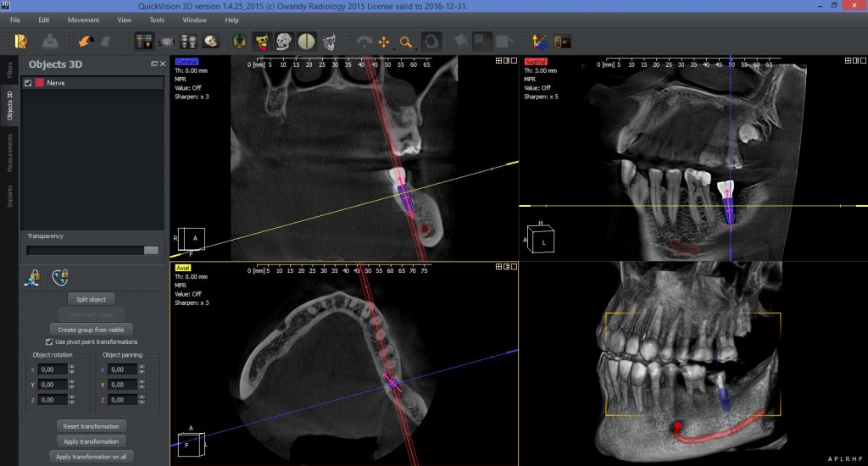The width and height of the screenshot is (868, 466).
Task: Click the first padlock icon below Transparency
Action: [x=33, y=275]
